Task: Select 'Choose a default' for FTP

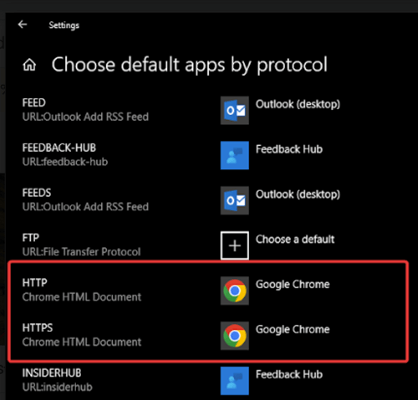Action: [x=295, y=239]
